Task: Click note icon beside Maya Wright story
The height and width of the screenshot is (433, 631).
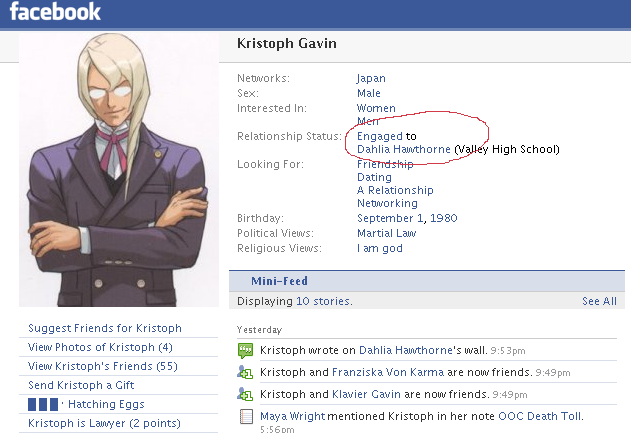Action: tap(246, 417)
